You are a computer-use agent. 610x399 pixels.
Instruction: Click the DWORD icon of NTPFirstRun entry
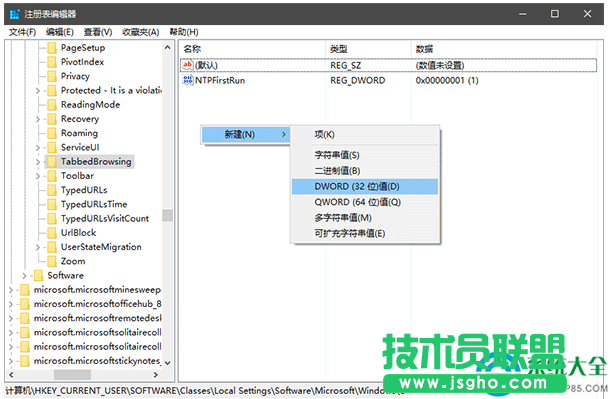(188, 80)
